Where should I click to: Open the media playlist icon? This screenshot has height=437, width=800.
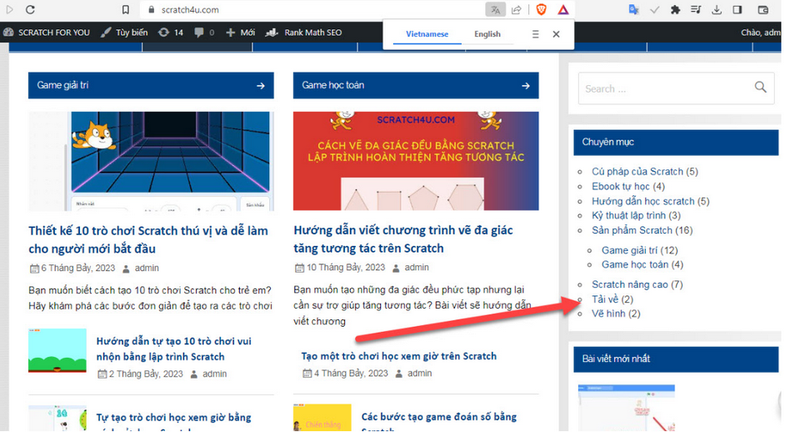696,10
